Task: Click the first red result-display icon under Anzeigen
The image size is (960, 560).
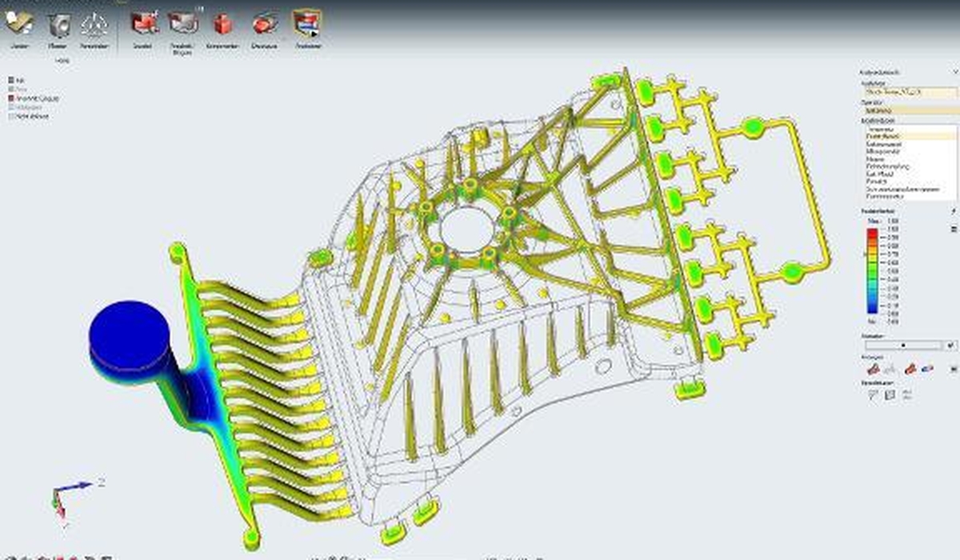Action: pos(874,369)
